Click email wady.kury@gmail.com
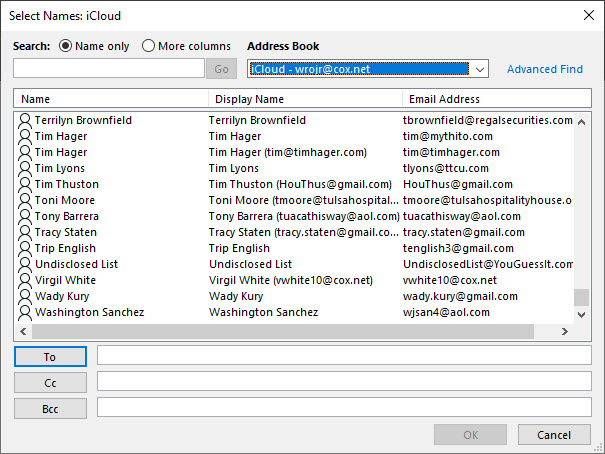The image size is (605, 454). (x=460, y=296)
